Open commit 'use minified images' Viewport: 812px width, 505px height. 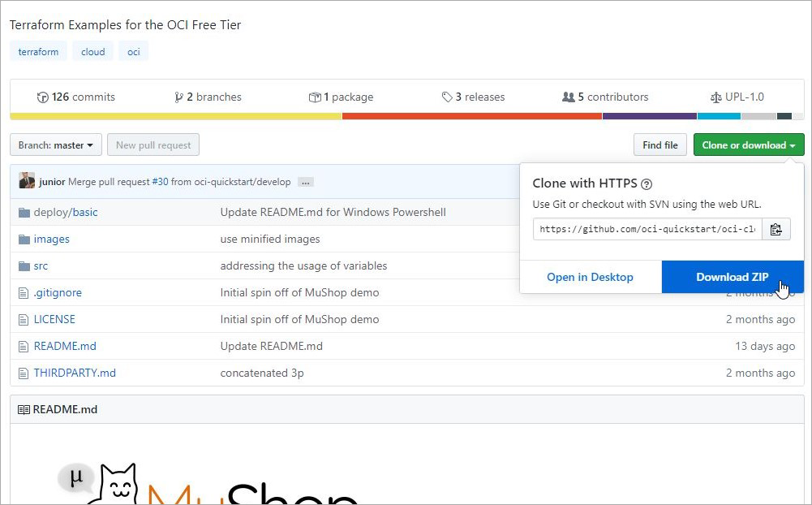point(270,239)
